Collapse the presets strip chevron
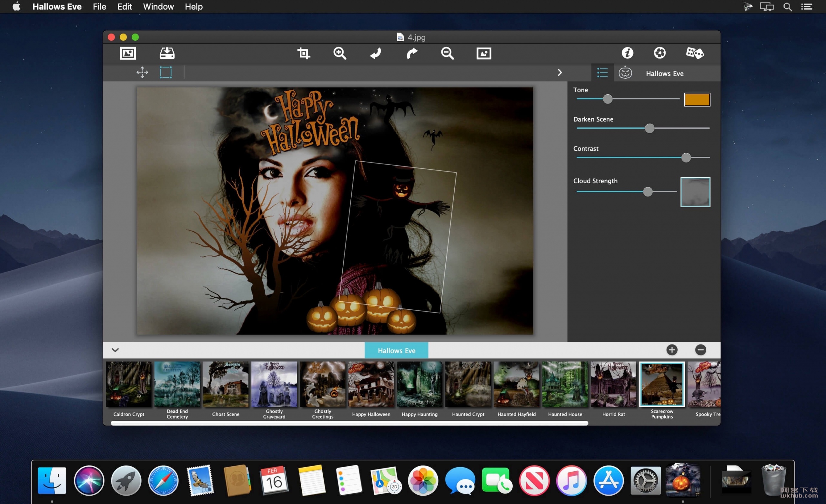The image size is (826, 504). [115, 350]
